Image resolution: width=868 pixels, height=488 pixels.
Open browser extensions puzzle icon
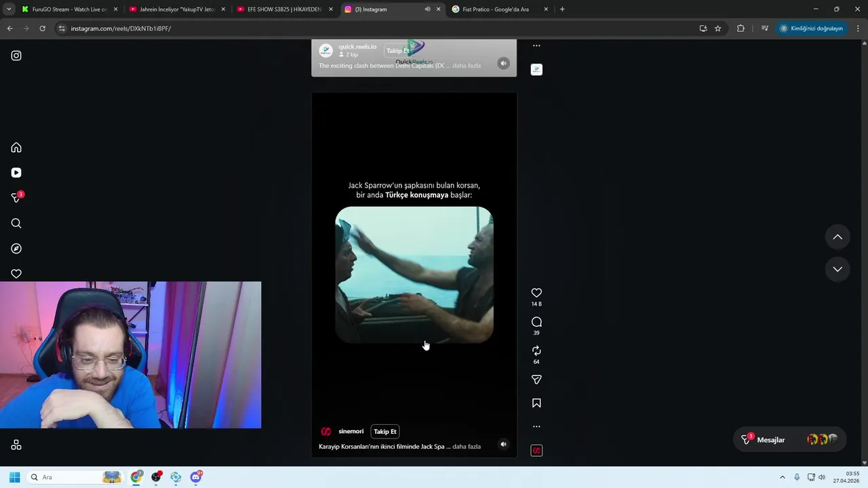(x=741, y=28)
